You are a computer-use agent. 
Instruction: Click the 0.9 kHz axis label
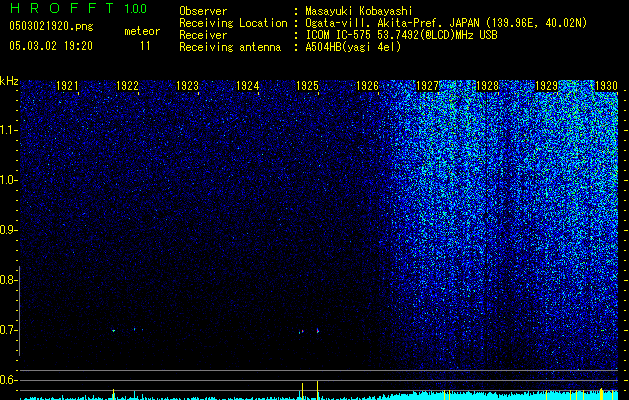[x=9, y=230]
